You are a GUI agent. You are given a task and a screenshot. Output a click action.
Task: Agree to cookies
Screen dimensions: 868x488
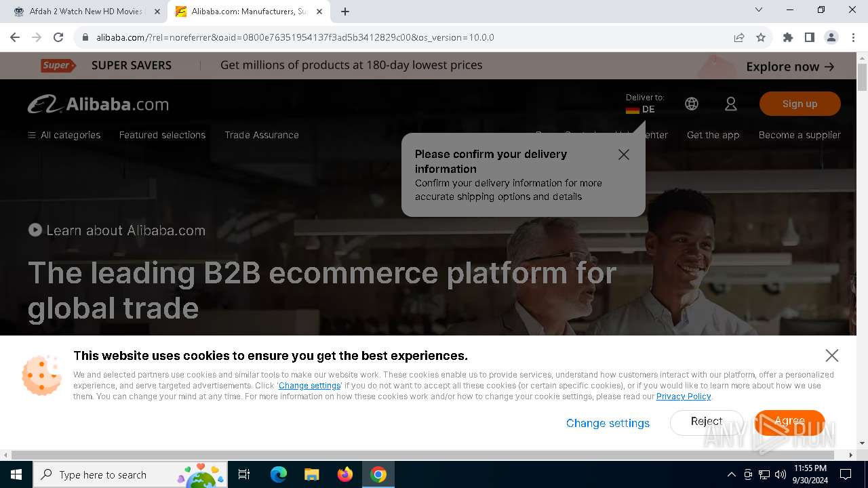tap(789, 422)
